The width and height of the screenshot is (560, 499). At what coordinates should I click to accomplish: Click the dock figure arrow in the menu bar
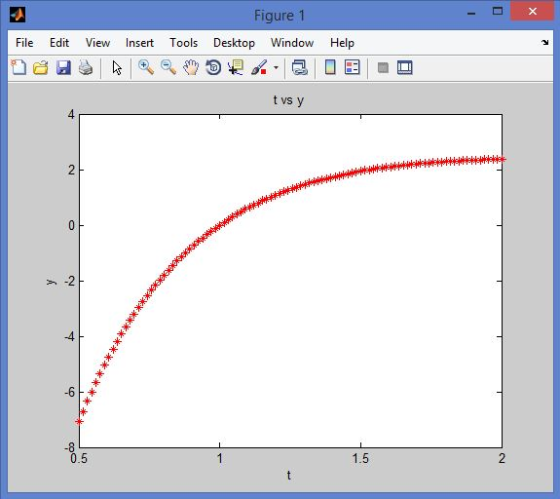point(545,43)
